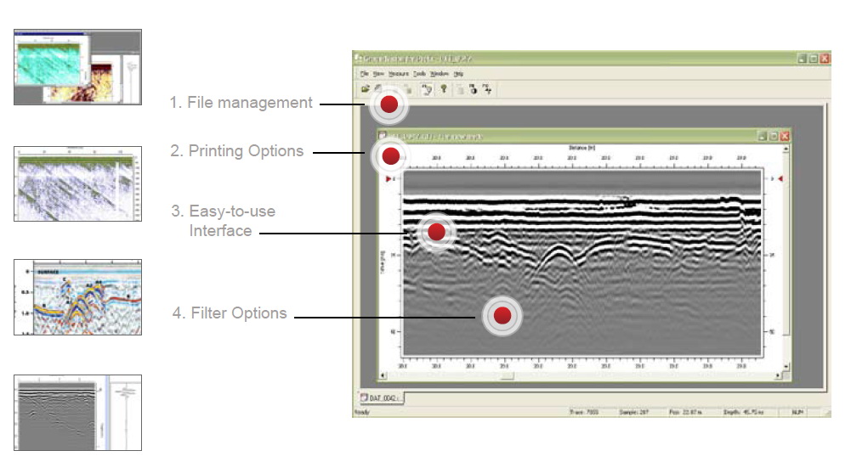Open the Tools menu
This screenshot has height=462, width=868.
click(x=420, y=74)
